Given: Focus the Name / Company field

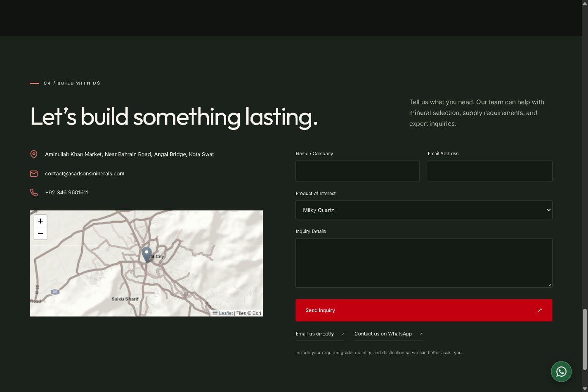Looking at the screenshot, I should click(357, 171).
